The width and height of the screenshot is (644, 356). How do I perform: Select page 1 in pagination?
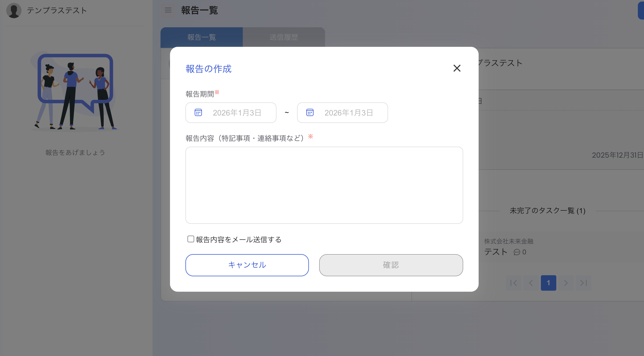pos(549,283)
